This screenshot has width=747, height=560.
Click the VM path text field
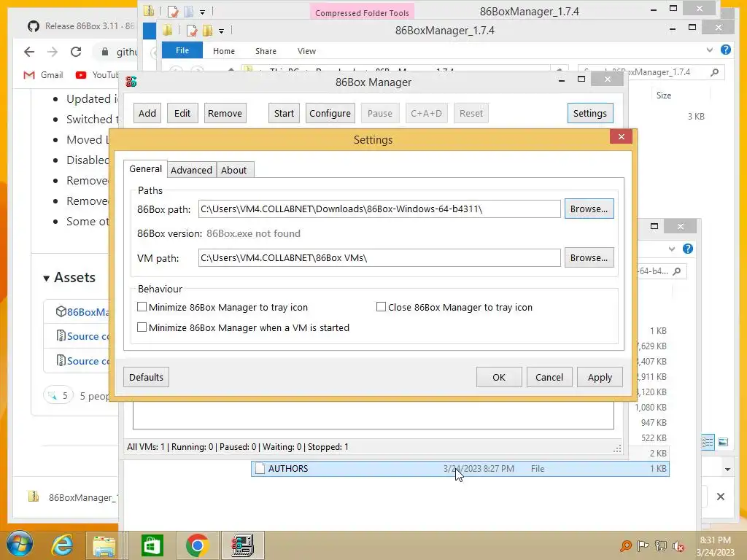point(379,257)
